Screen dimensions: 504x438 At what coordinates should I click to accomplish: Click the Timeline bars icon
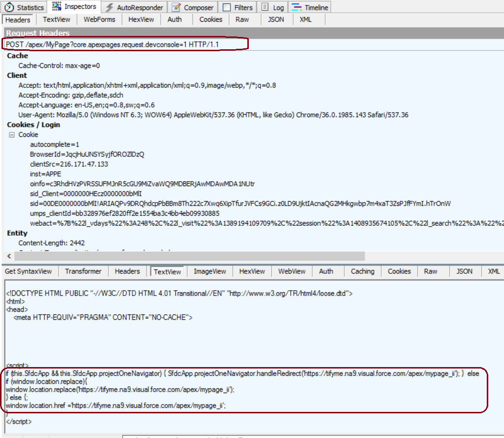click(297, 7)
